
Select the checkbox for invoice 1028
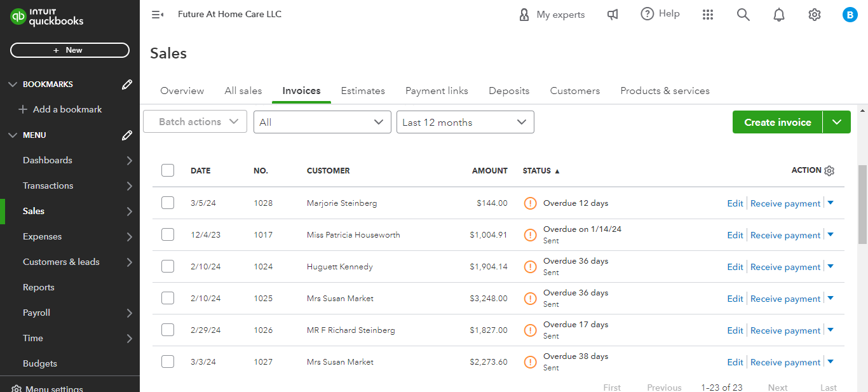tap(168, 203)
